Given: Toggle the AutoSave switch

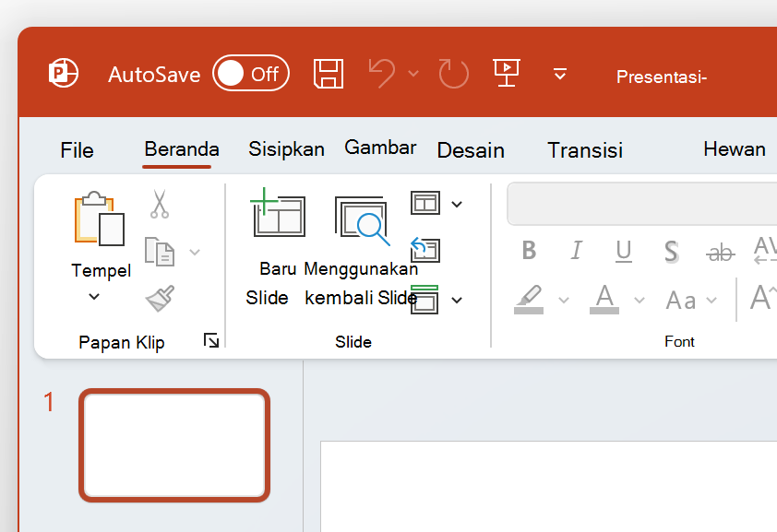Looking at the screenshot, I should pyautogui.click(x=251, y=73).
